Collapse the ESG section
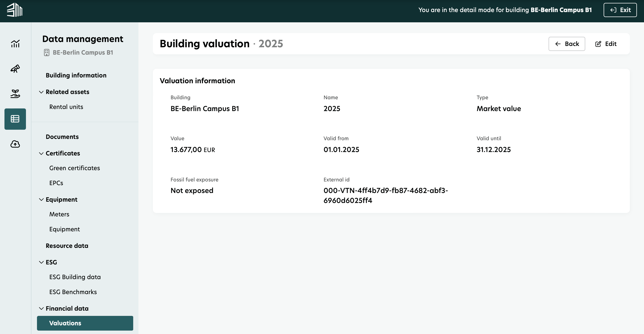This screenshot has height=334, width=644. click(41, 262)
